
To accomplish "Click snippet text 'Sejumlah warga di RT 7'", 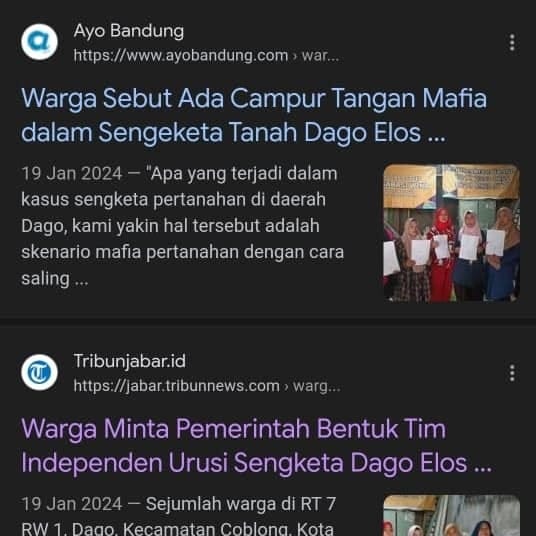I will click(x=241, y=504).
